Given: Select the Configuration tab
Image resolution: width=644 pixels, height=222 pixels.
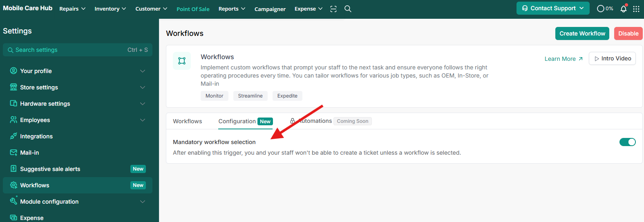Looking at the screenshot, I should (x=245, y=121).
